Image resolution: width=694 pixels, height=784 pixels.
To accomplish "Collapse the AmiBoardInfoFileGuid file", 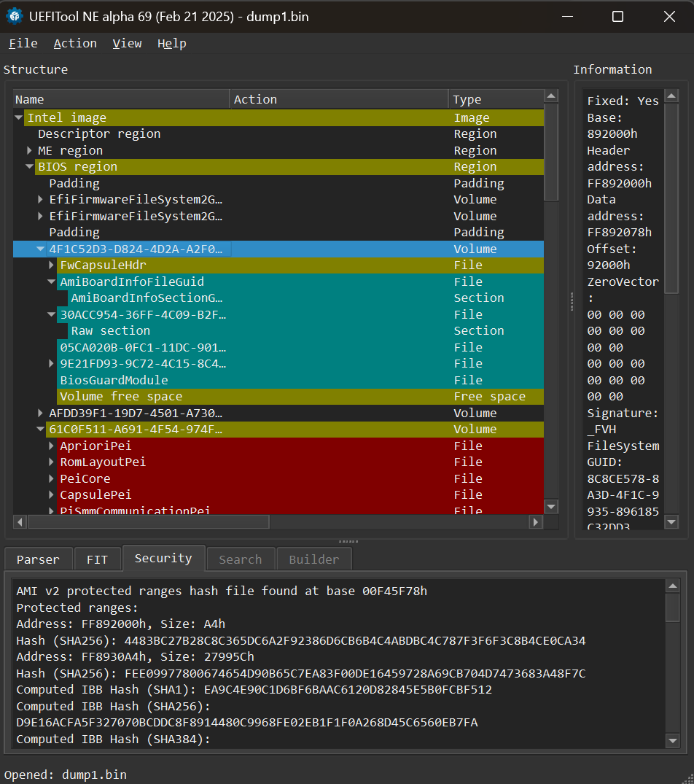I will click(52, 282).
